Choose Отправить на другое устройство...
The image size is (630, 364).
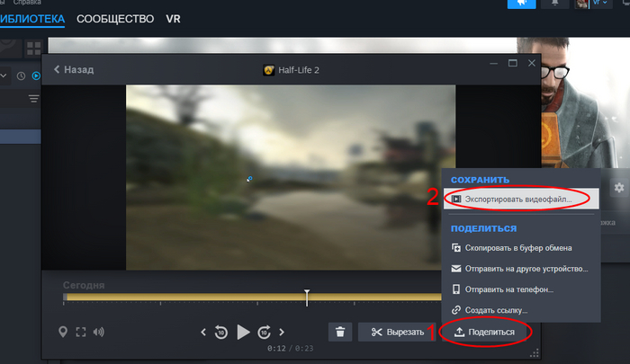pyautogui.click(x=521, y=269)
